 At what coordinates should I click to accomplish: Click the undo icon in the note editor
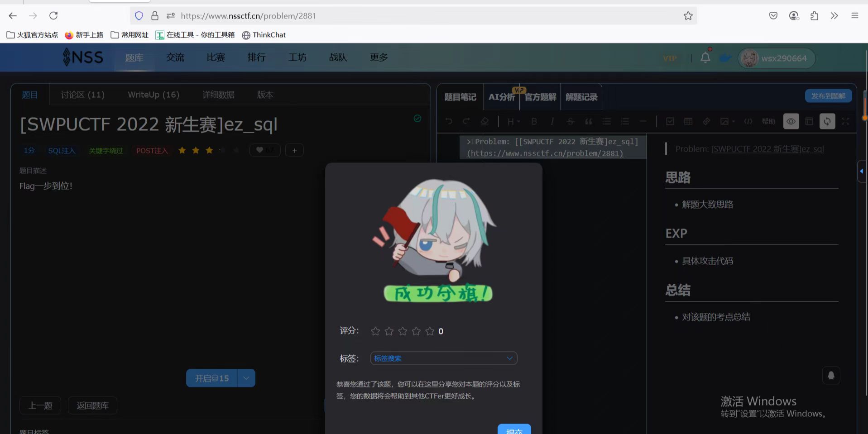[449, 121]
